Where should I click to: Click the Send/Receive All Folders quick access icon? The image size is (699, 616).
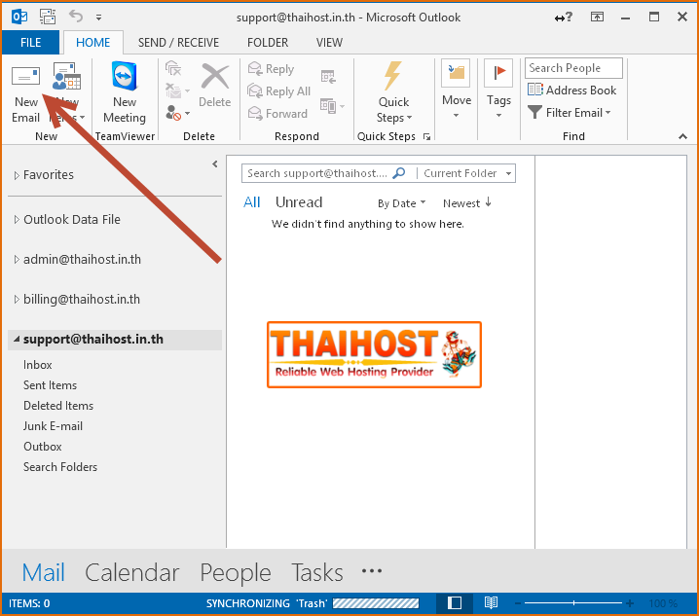pos(48,17)
